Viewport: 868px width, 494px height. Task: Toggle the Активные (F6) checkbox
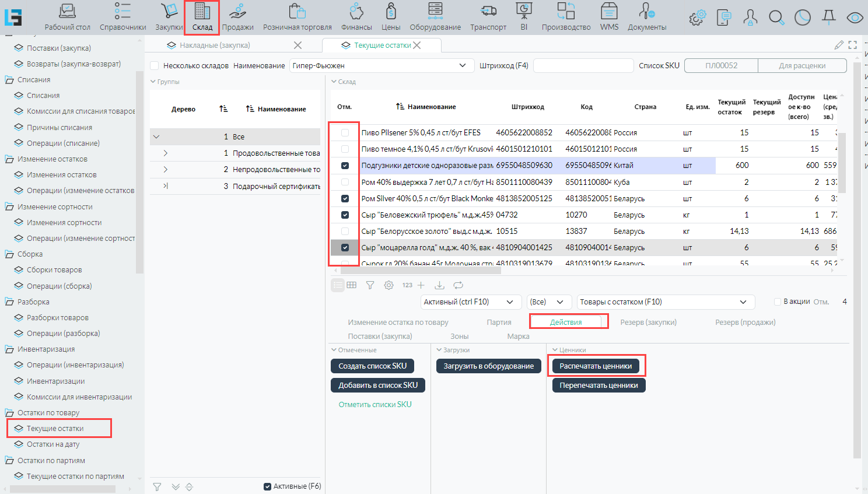tap(268, 486)
